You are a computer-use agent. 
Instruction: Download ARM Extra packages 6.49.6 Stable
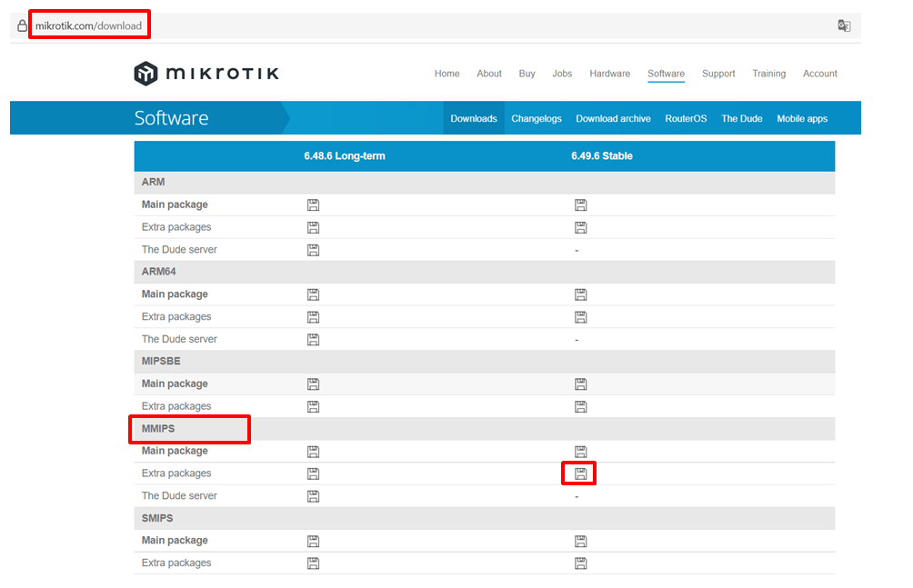pyautogui.click(x=580, y=227)
